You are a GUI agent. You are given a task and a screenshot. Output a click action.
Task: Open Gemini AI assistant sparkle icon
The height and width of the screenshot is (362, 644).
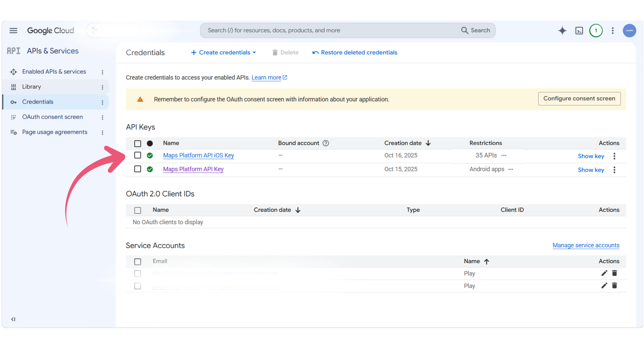(x=562, y=31)
